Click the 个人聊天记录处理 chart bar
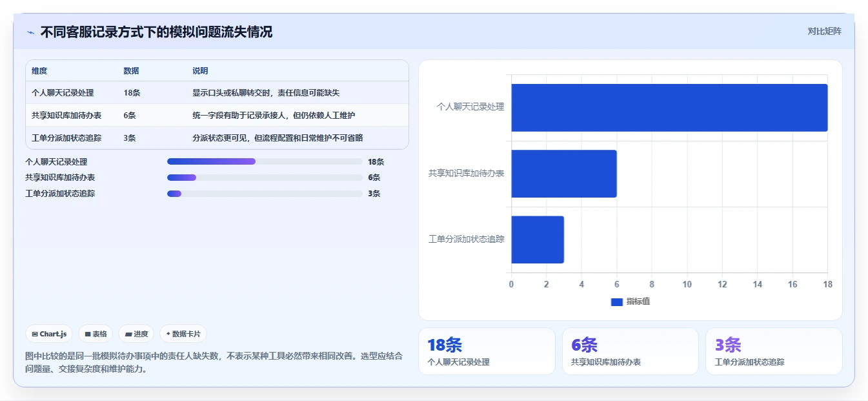 click(669, 108)
